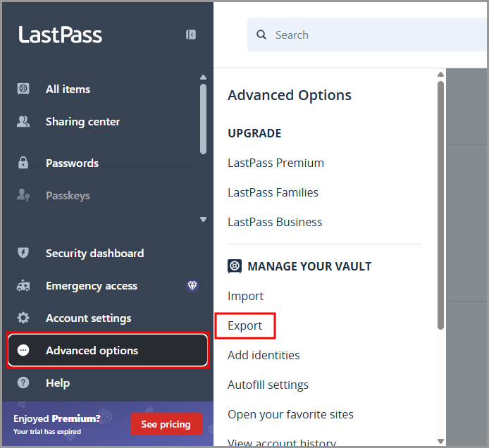The height and width of the screenshot is (448, 489).
Task: Click the Help question mark icon
Action: pos(23,382)
